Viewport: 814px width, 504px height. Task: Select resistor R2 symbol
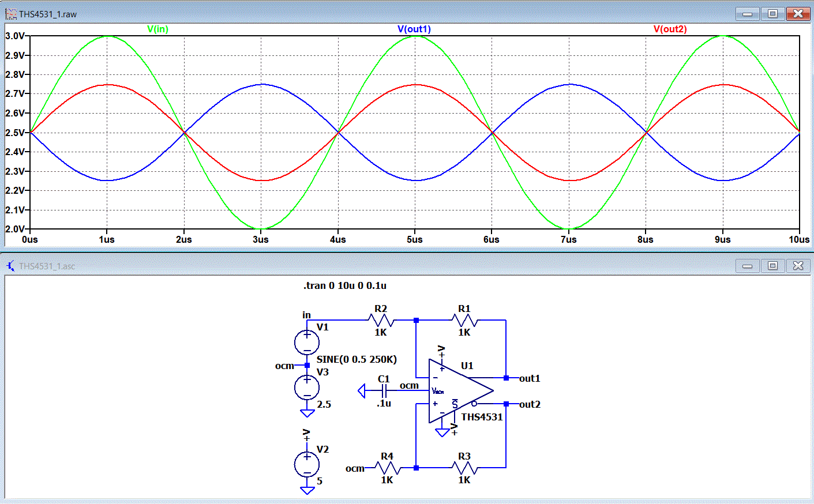[x=381, y=320]
